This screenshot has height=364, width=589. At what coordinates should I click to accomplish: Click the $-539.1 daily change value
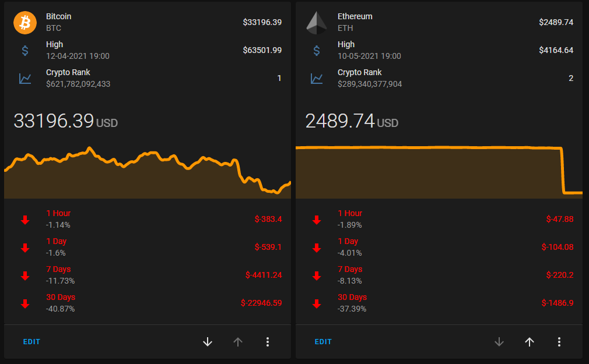point(268,248)
